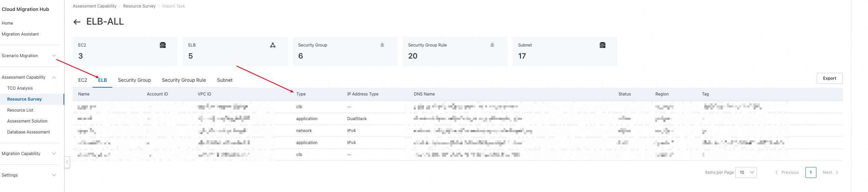Collapse the Assessment Capability menu
868x192 pixels.
(x=54, y=77)
